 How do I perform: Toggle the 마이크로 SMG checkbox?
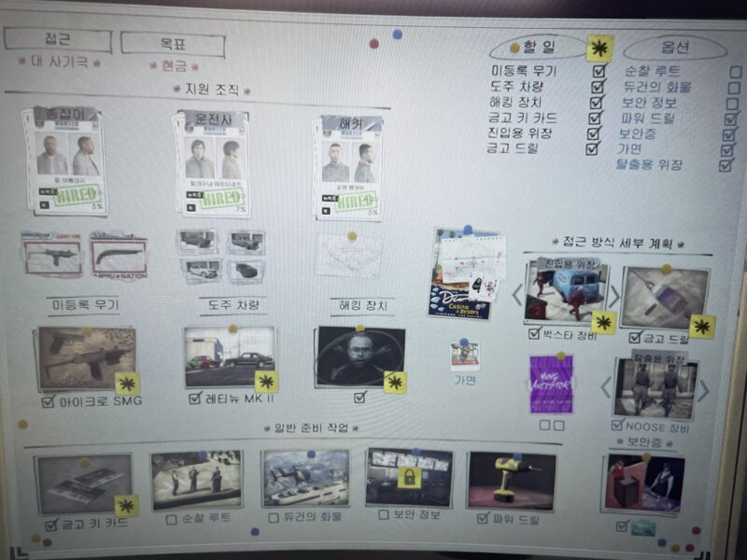pyautogui.click(x=49, y=401)
